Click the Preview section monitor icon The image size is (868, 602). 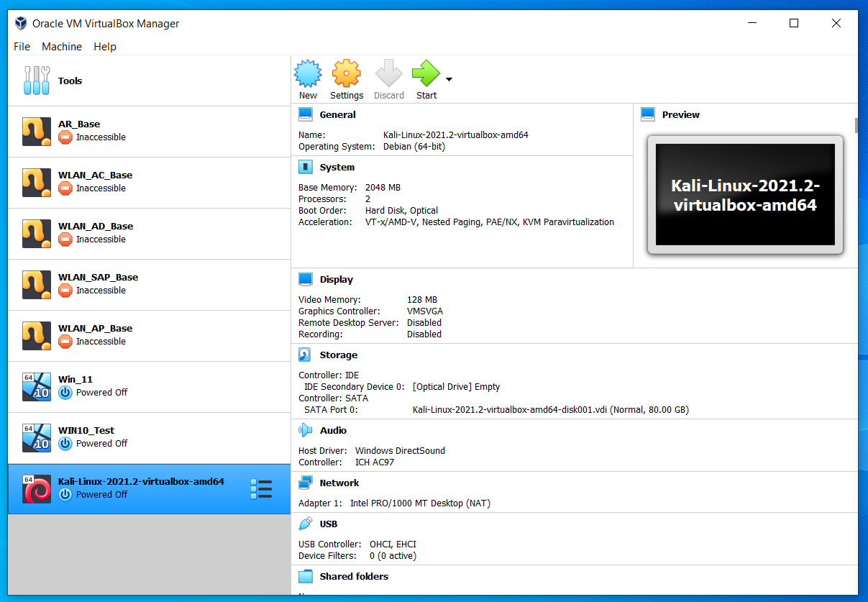pyautogui.click(x=648, y=114)
